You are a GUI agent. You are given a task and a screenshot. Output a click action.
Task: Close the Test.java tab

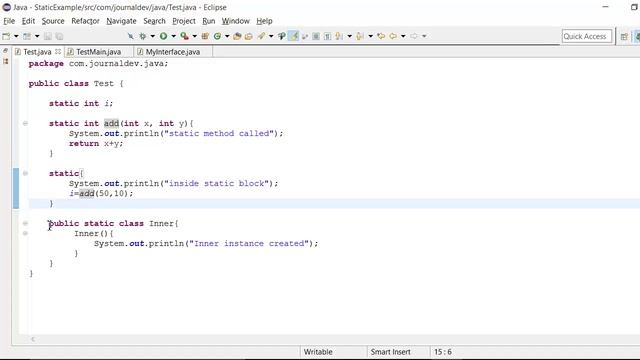(x=58, y=52)
